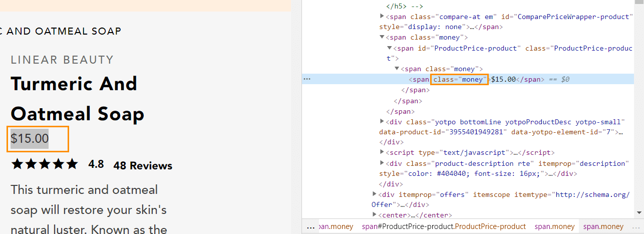Image resolution: width=644 pixels, height=234 pixels.
Task: Expand the product-description rte div node
Action: coord(382,163)
